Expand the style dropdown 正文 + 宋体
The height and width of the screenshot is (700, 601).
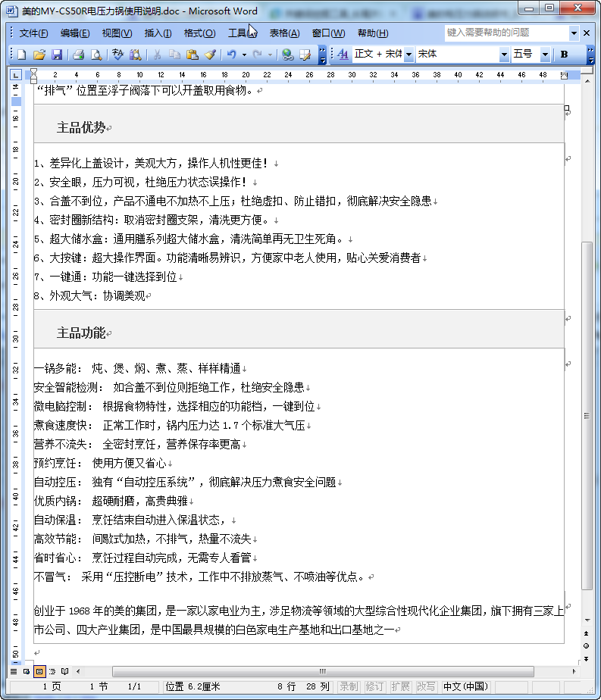click(x=409, y=55)
